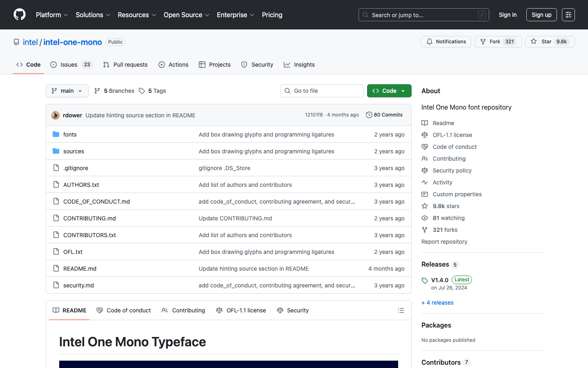Open the V1.4.0 latest release link
588x368 pixels.
point(440,280)
